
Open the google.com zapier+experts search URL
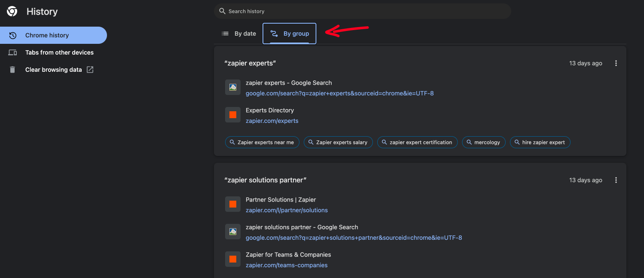pos(340,93)
